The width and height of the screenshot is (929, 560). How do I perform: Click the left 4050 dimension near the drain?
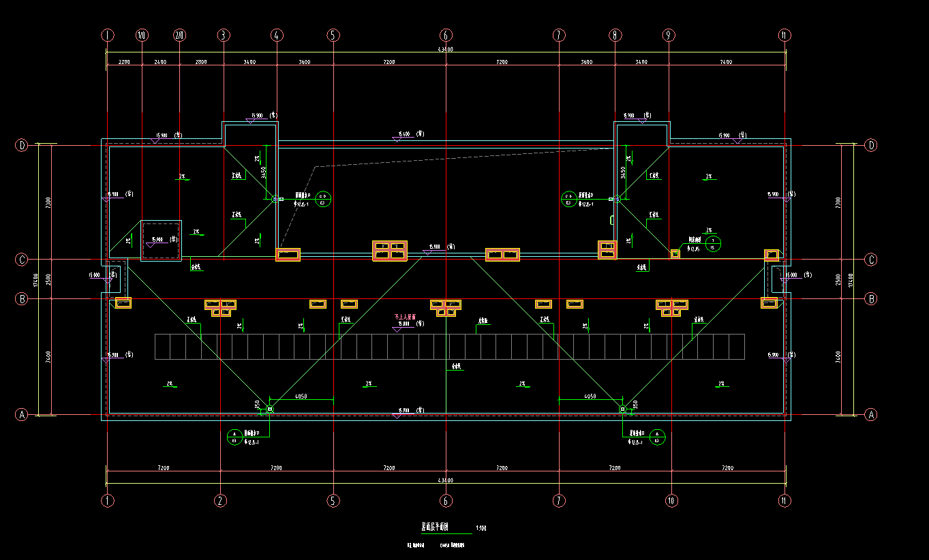[301, 396]
